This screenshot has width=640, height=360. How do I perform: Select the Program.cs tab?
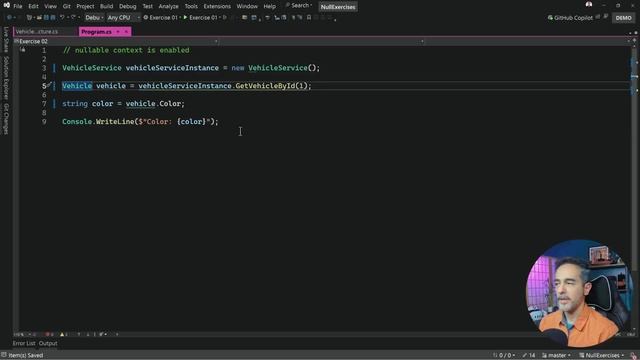[x=96, y=31]
